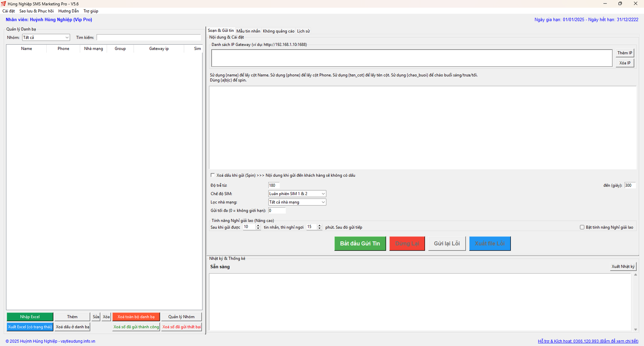Click 'Xoá toàn bộ danh bạ' button
The width and height of the screenshot is (644, 346).
pos(136,317)
